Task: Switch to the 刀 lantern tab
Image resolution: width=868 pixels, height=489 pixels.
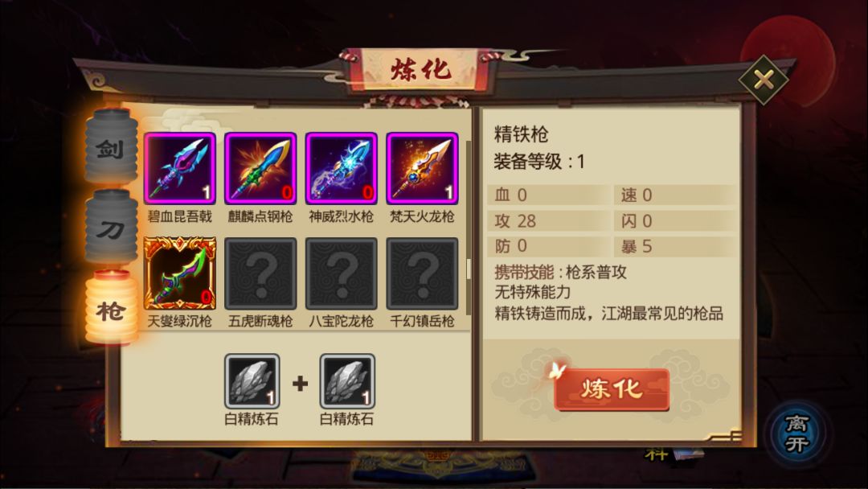Action: (x=111, y=227)
